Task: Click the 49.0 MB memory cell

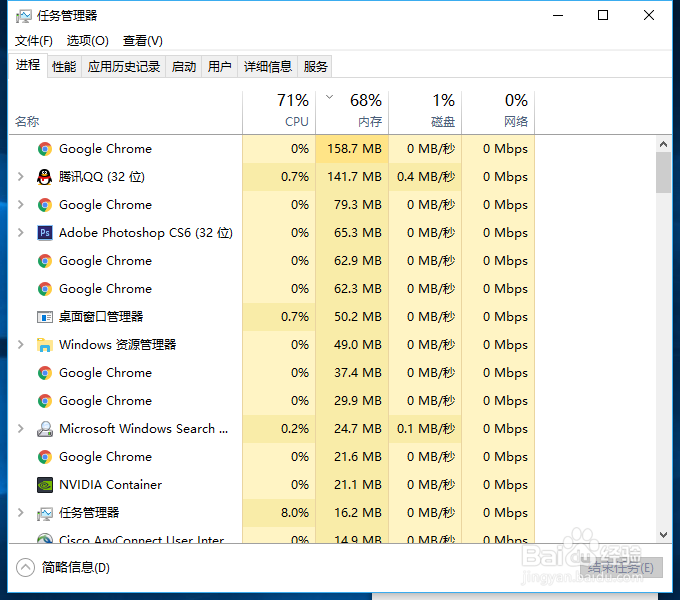Action: point(352,345)
